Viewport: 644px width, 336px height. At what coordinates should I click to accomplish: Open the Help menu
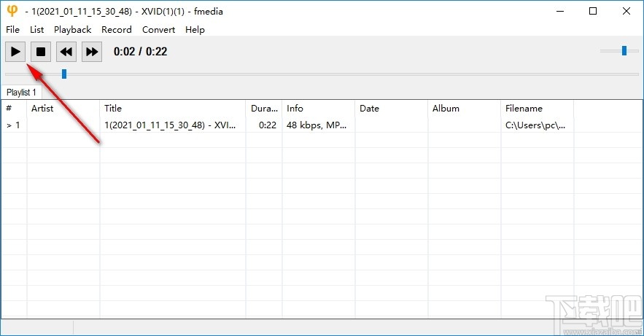coord(195,30)
